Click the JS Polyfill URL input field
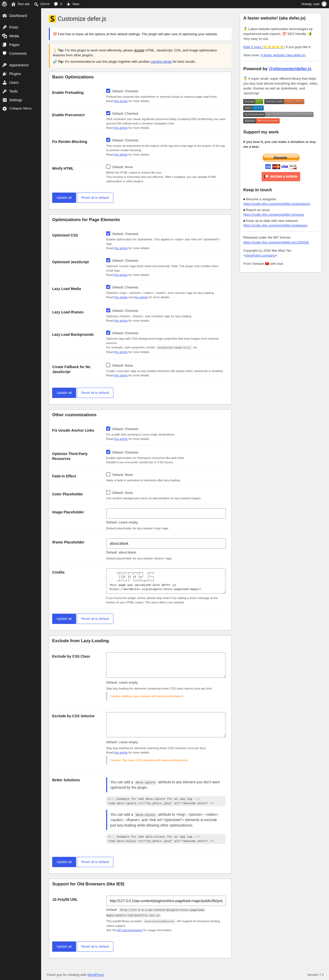This screenshot has width=329, height=980. (x=166, y=901)
